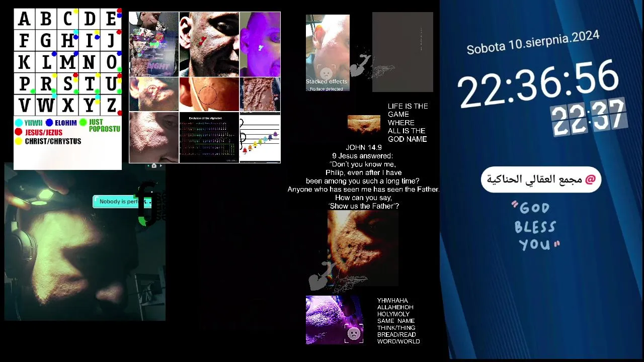Click the red JESUS/JEZUS legend dot

[x=19, y=132]
